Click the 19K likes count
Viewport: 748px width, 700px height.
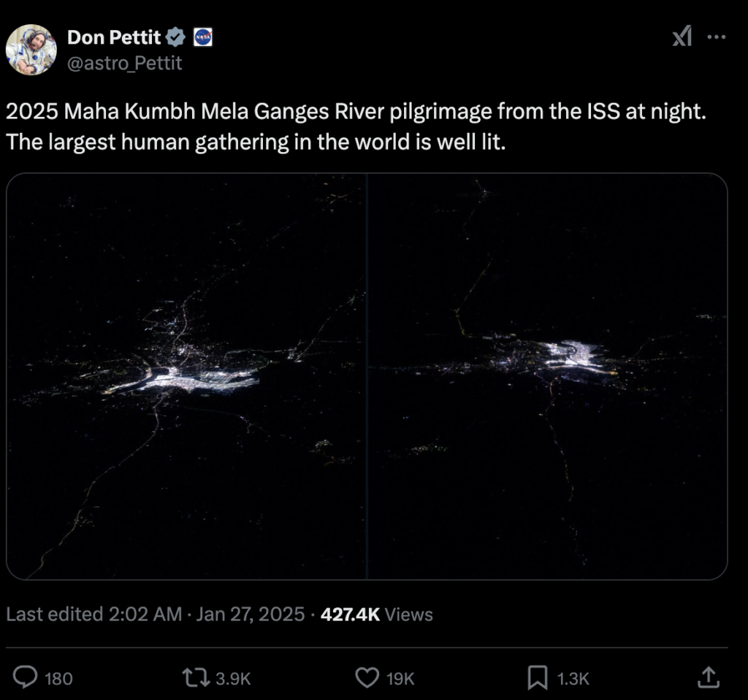click(400, 679)
